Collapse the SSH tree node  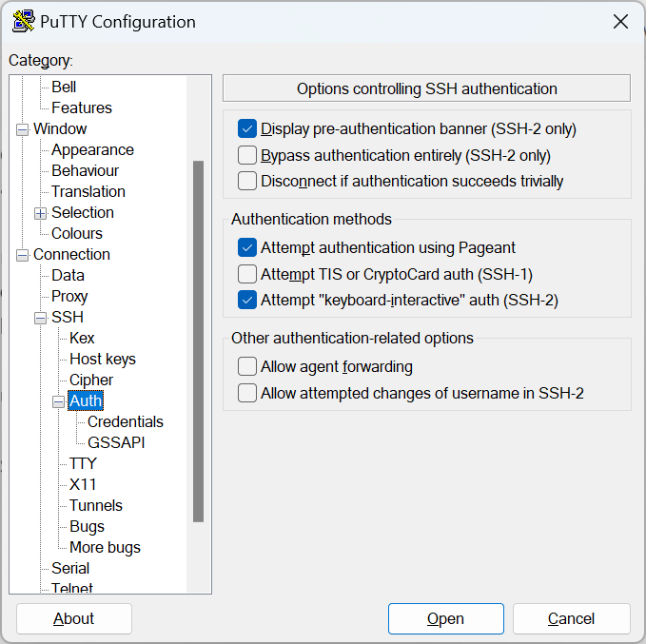point(41,318)
